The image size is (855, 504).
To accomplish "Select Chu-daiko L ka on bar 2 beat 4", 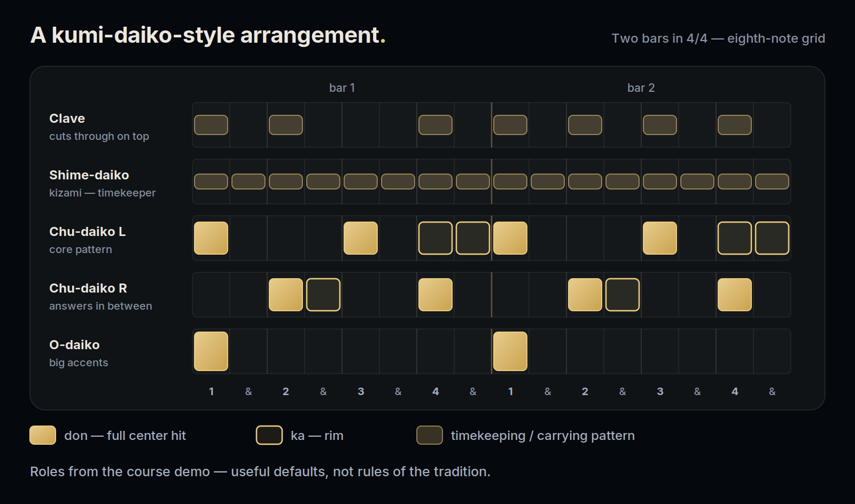I will [735, 238].
